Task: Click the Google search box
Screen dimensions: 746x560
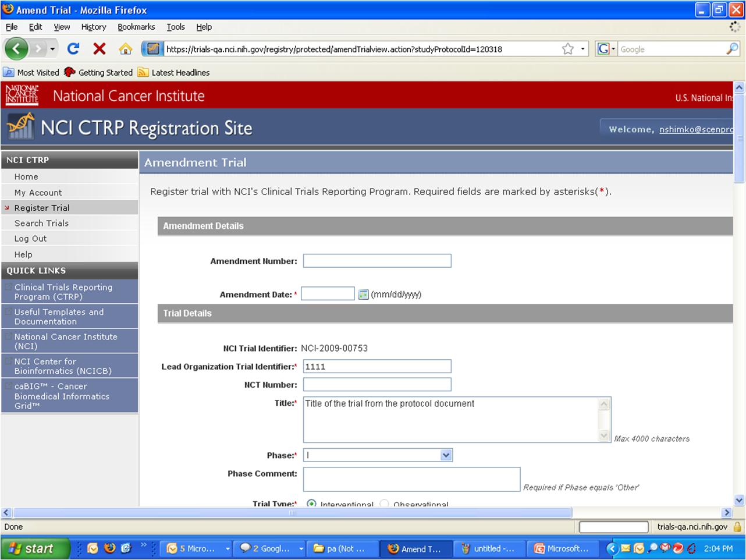Action: click(671, 49)
